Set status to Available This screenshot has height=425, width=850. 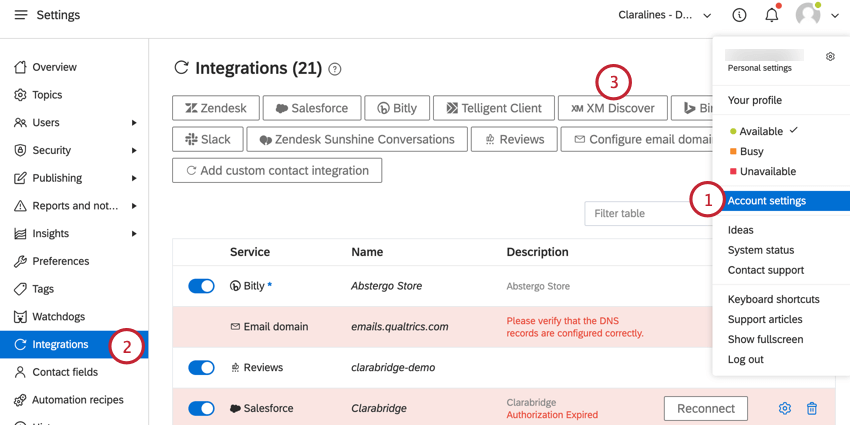click(x=761, y=131)
